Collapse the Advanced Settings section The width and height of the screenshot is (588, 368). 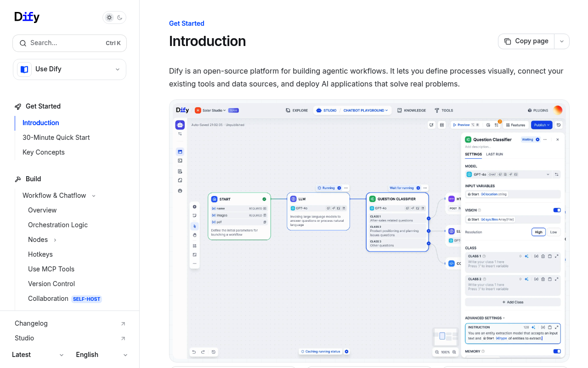pos(485,318)
